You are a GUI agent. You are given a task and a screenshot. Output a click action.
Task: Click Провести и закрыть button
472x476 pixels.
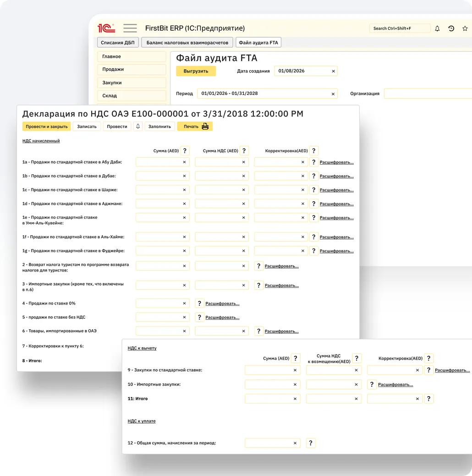coord(47,127)
